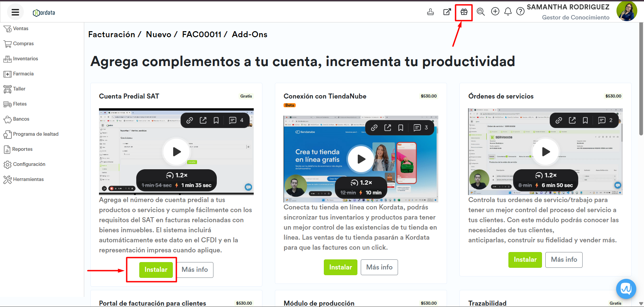The image size is (644, 307).
Task: Click the Facturación breadcrumb link
Action: (x=111, y=35)
